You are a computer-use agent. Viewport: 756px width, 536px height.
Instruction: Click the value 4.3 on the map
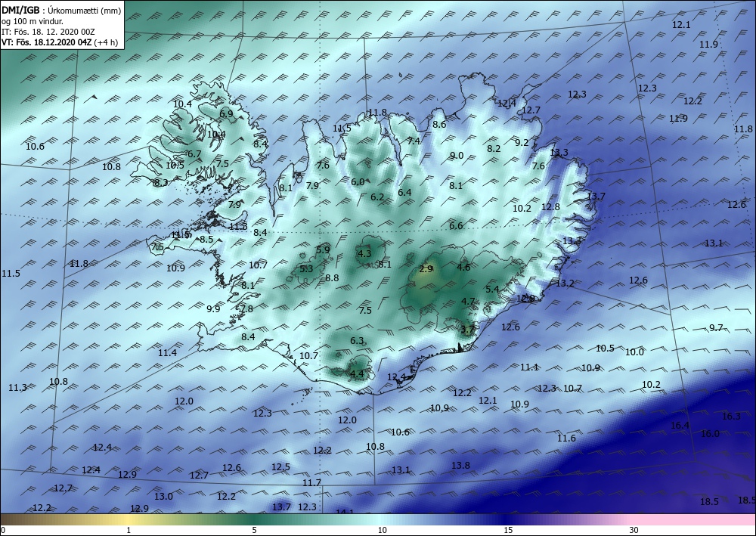pyautogui.click(x=364, y=253)
